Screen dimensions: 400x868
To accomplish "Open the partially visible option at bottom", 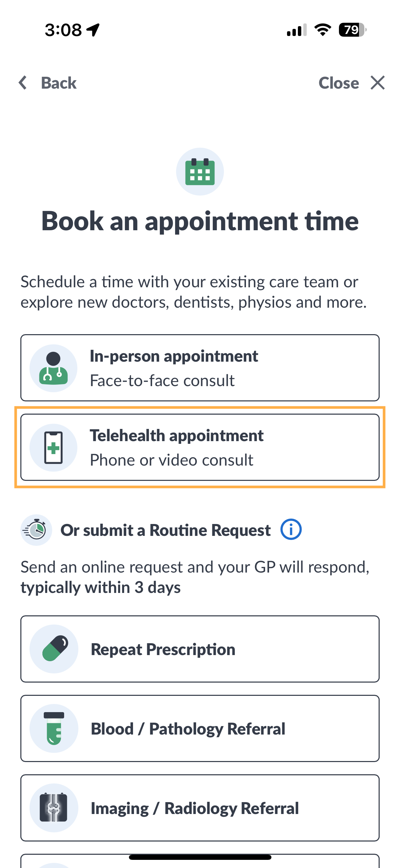I will [x=200, y=862].
